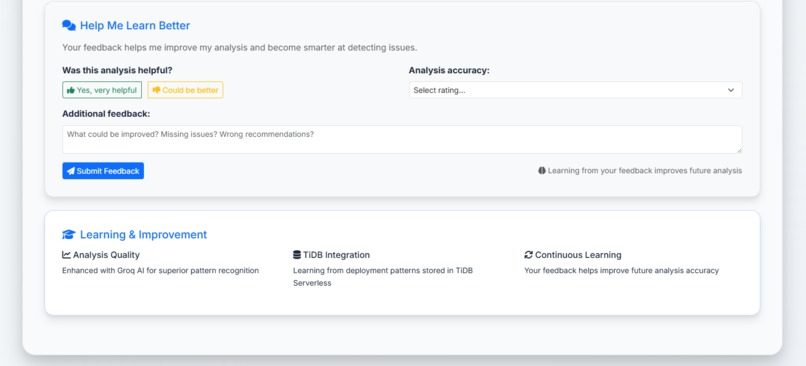
Task: Focus the Additional feedback text area
Action: pyautogui.click(x=402, y=139)
